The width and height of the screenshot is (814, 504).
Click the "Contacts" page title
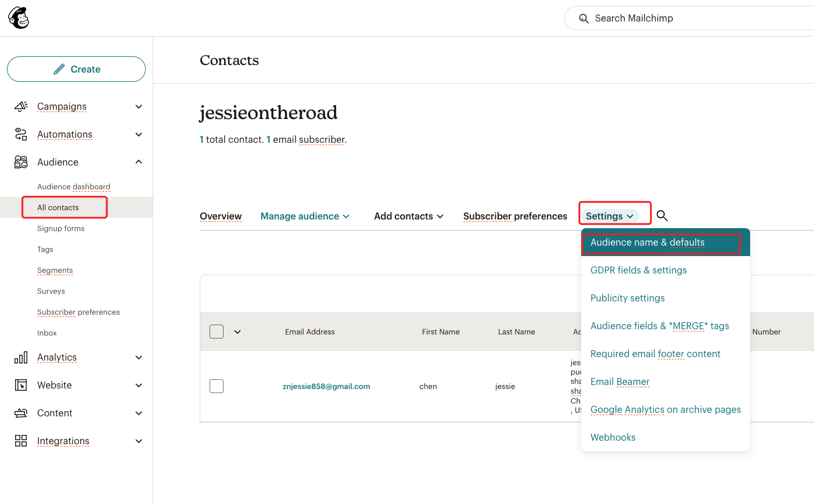pyautogui.click(x=229, y=60)
